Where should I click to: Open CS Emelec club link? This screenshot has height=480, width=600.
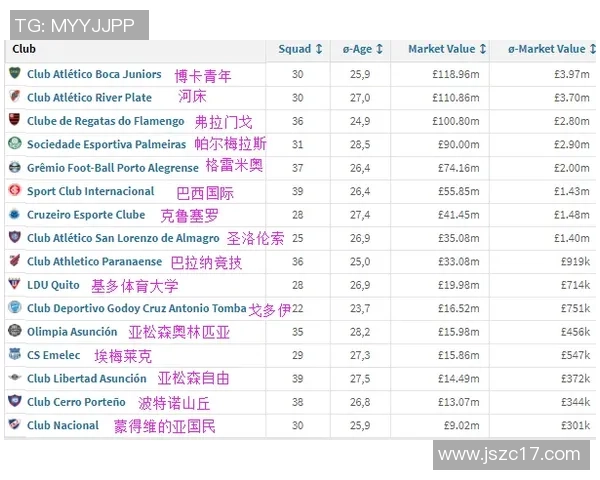(x=54, y=355)
